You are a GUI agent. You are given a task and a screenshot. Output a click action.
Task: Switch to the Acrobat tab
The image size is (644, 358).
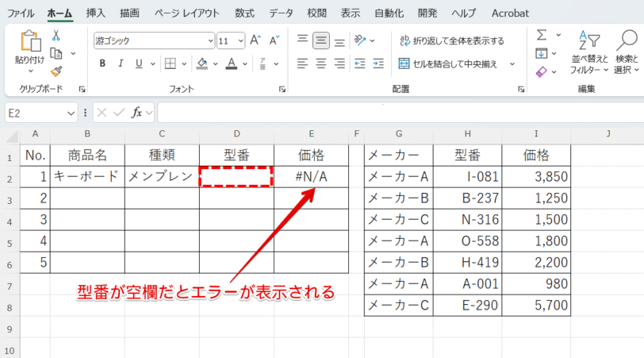[510, 13]
